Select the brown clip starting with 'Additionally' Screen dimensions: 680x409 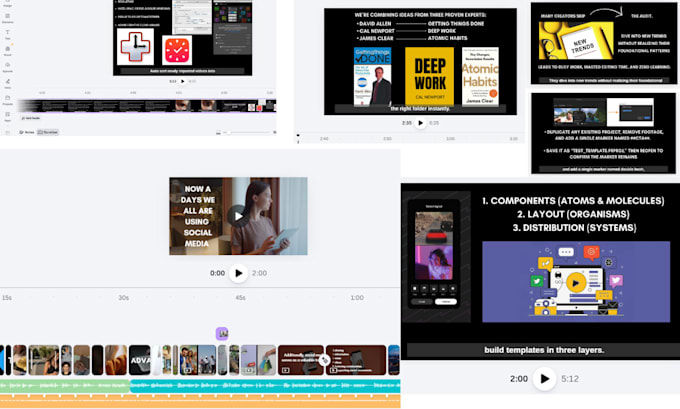coord(301,360)
